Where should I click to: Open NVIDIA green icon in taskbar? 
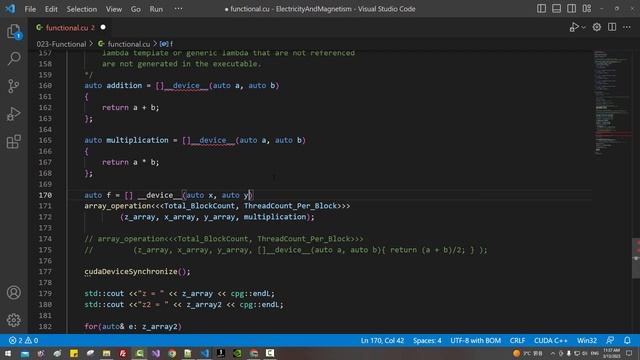(x=237, y=353)
